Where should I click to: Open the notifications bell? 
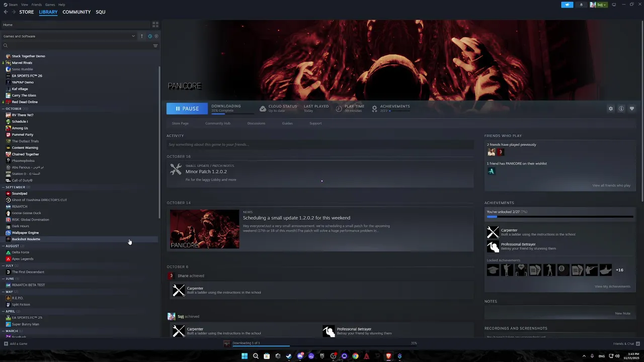pyautogui.click(x=581, y=5)
